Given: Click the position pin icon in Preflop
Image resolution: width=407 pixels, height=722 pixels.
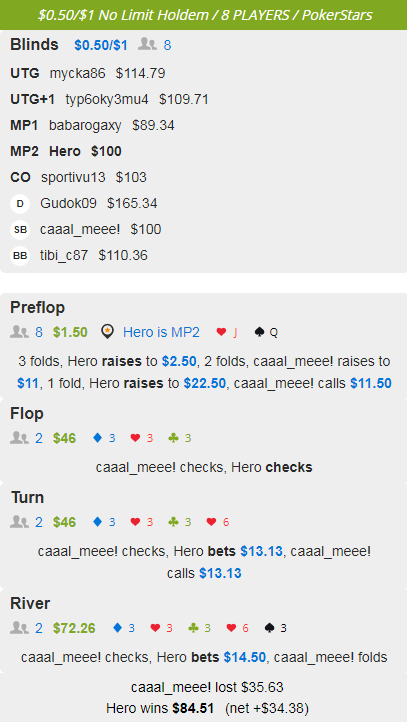Looking at the screenshot, I should pyautogui.click(x=107, y=332).
